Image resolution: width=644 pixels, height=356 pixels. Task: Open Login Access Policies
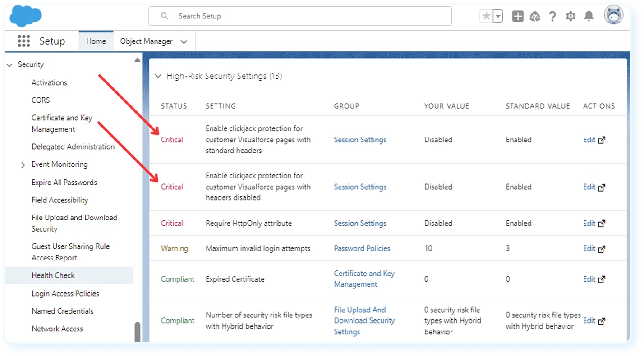point(65,293)
